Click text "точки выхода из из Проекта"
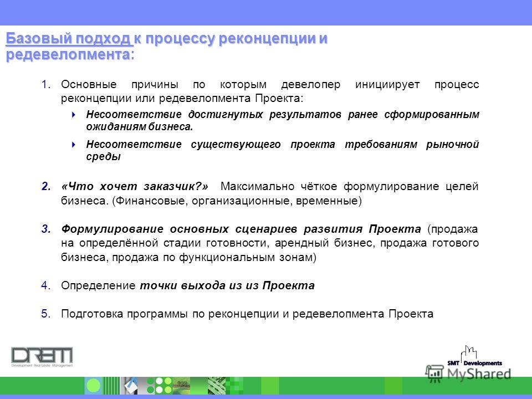 point(227,286)
